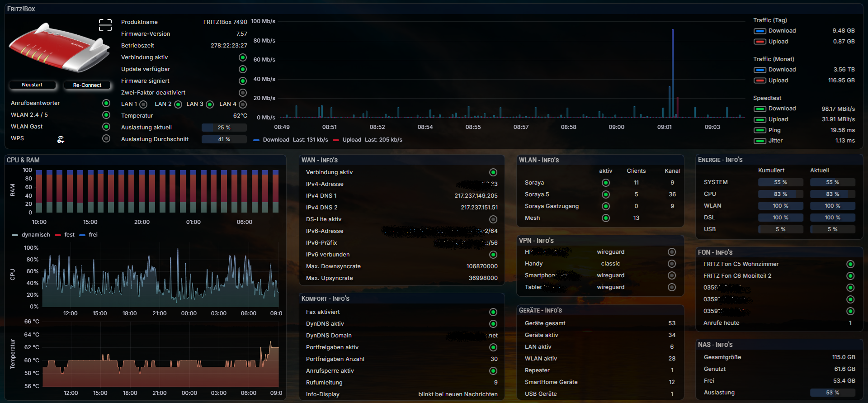Toggle the WLAN 2.4 / 5 switch

(x=106, y=115)
